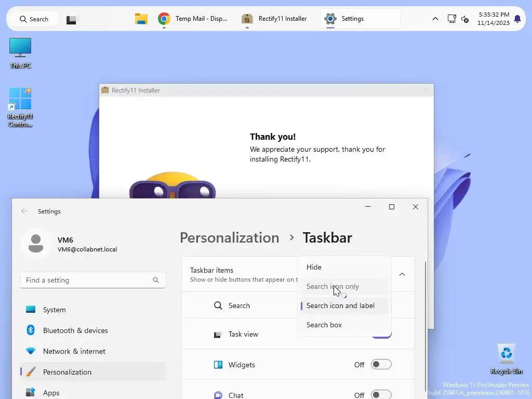Open Bluetooth & devices category

pos(93,330)
